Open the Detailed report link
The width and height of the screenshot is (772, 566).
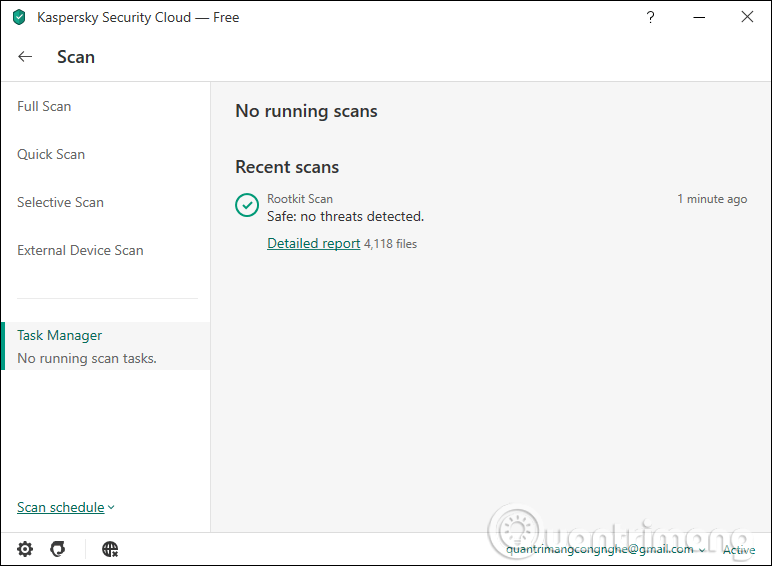pos(314,243)
